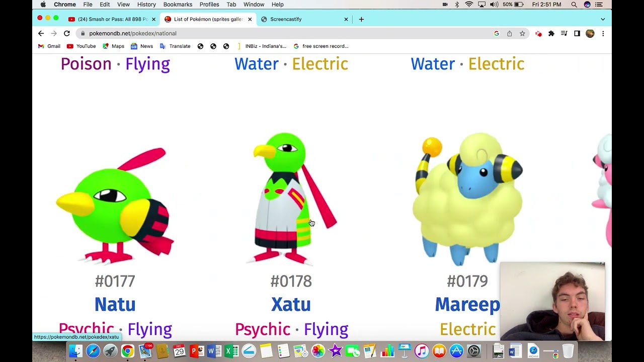Open the Apple menu
Screen dimensions: 644x362
click(x=43, y=5)
